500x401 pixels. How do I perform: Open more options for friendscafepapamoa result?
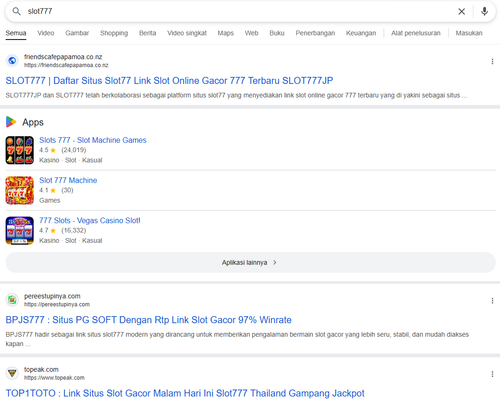coord(492,61)
